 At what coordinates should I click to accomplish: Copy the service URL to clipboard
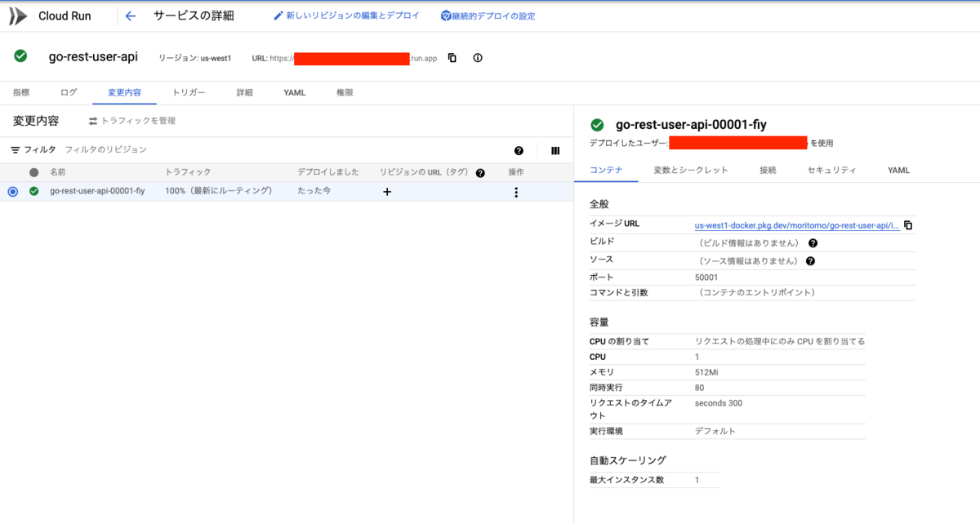click(453, 58)
